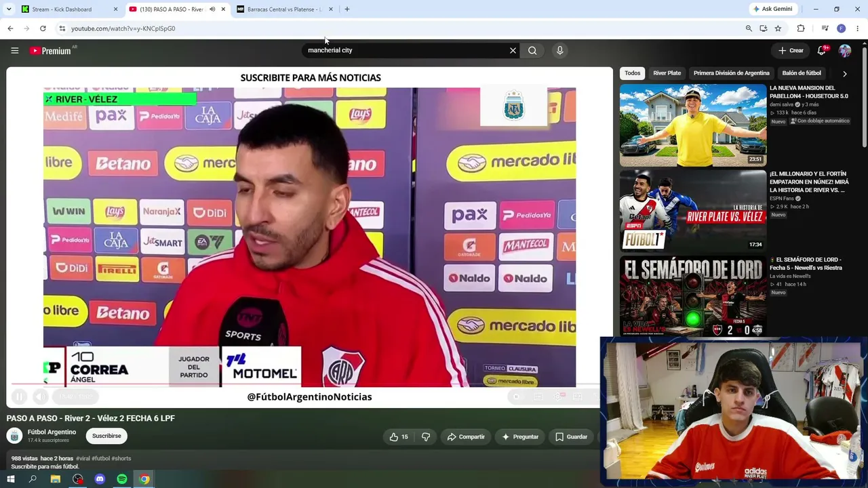The height and width of the screenshot is (488, 868).
Task: Open River Plate vs. Vélez ESPN thumbnail
Action: [693, 210]
